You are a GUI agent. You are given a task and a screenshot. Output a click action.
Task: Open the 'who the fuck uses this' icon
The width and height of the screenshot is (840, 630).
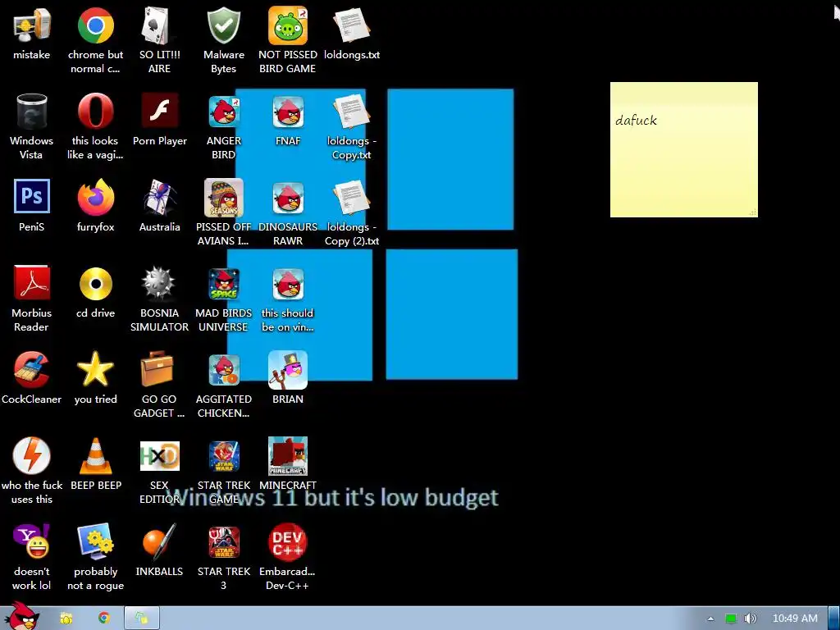click(x=32, y=455)
